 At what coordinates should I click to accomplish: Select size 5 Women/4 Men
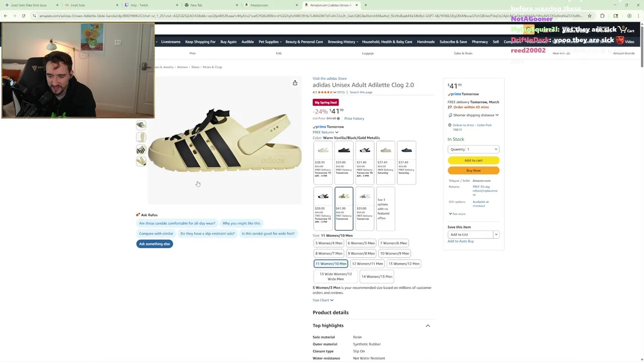coord(329,243)
